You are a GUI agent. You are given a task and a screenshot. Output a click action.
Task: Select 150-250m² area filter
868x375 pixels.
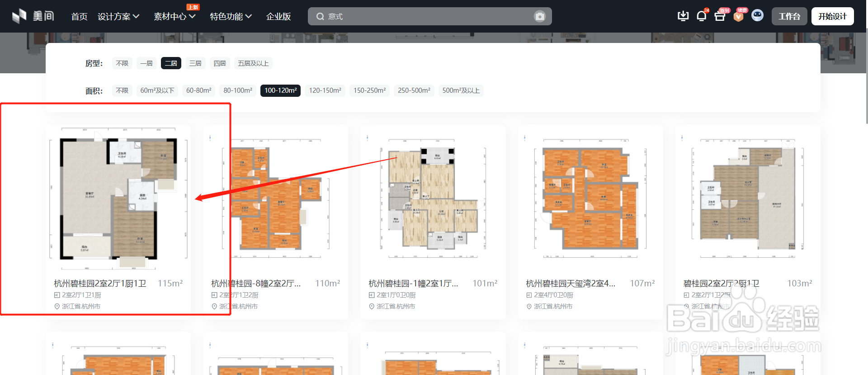pyautogui.click(x=369, y=90)
